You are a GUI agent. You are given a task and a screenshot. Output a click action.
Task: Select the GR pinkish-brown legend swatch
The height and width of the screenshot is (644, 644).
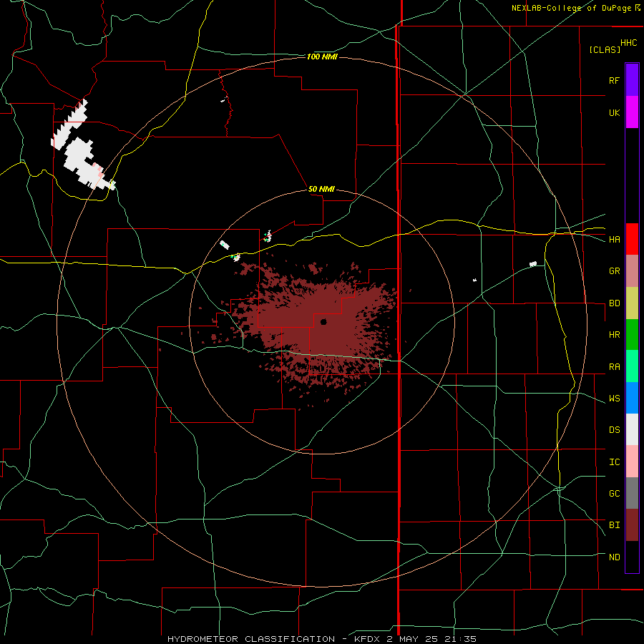click(632, 271)
